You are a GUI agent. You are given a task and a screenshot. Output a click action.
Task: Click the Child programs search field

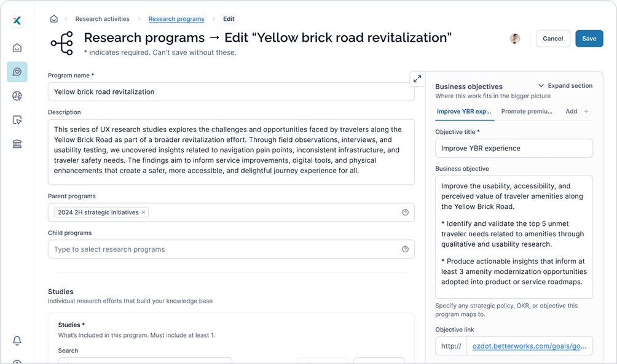[231, 249]
